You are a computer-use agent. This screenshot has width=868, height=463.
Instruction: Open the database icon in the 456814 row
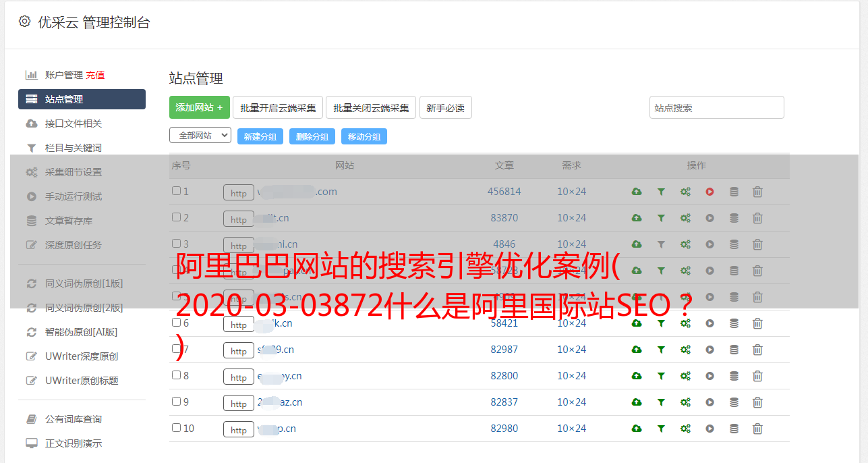pos(734,192)
